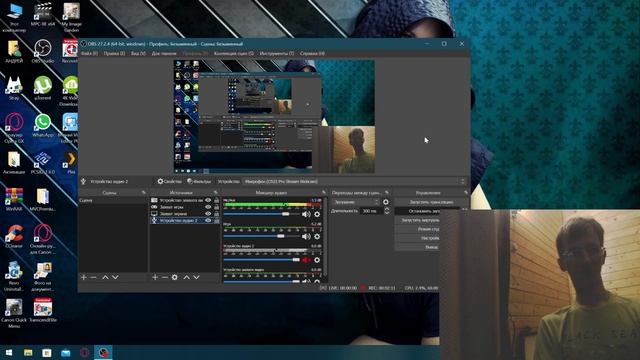Open transition properties gear next to Затухание

click(x=386, y=202)
